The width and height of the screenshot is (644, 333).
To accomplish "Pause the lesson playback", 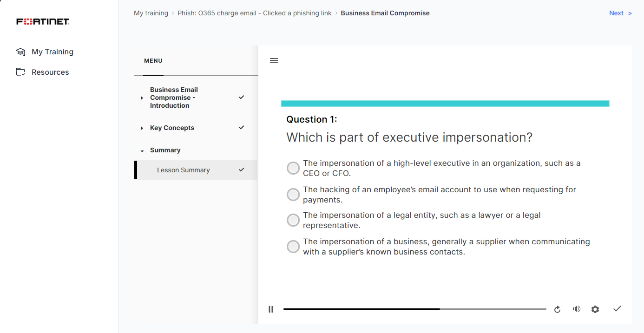I will point(271,309).
